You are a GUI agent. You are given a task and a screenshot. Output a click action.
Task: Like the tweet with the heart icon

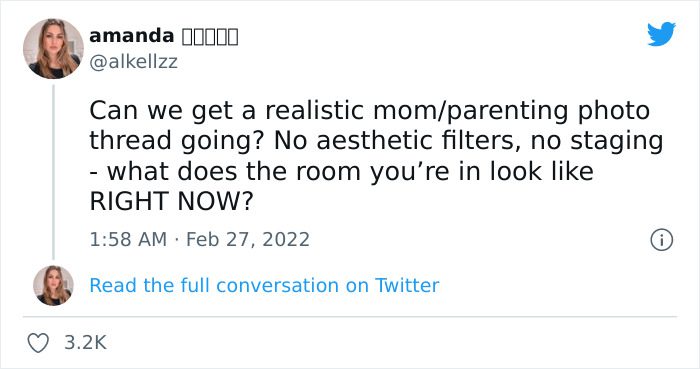(x=38, y=343)
